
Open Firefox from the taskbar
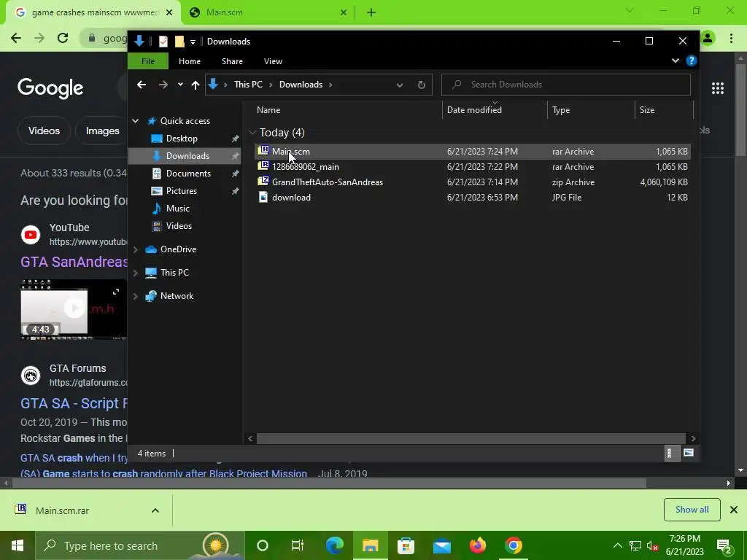tap(477, 545)
